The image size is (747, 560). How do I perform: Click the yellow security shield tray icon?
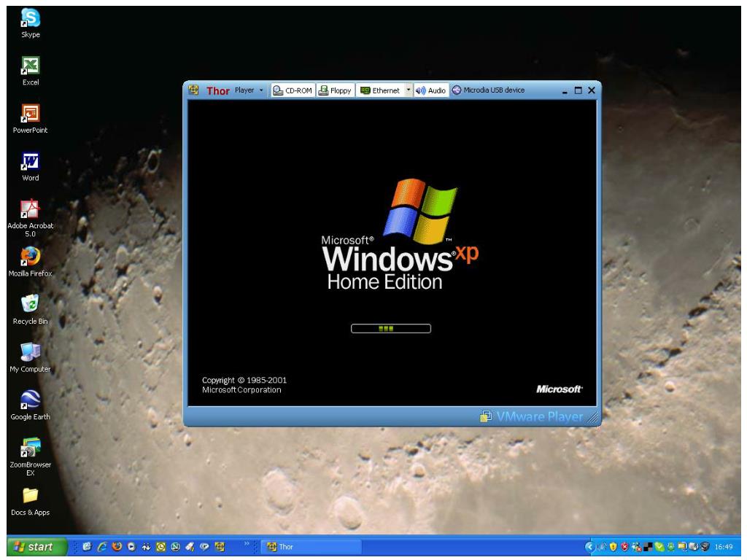[613, 547]
